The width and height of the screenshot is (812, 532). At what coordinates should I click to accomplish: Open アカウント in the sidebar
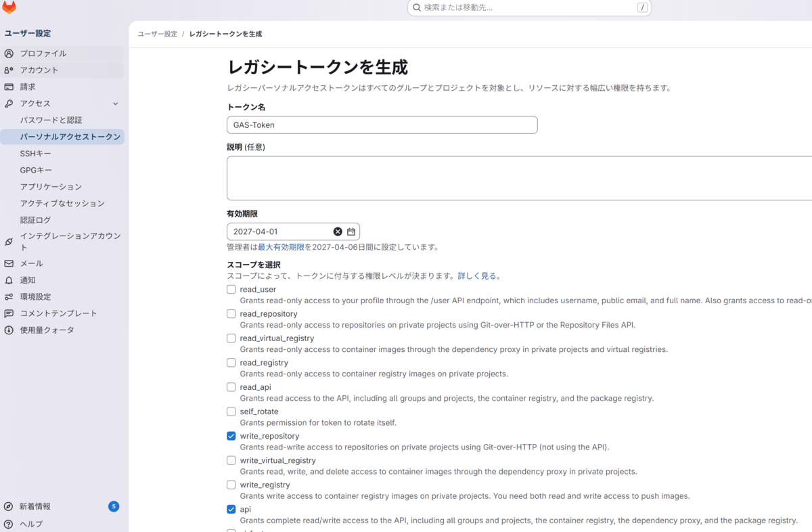(x=62, y=70)
